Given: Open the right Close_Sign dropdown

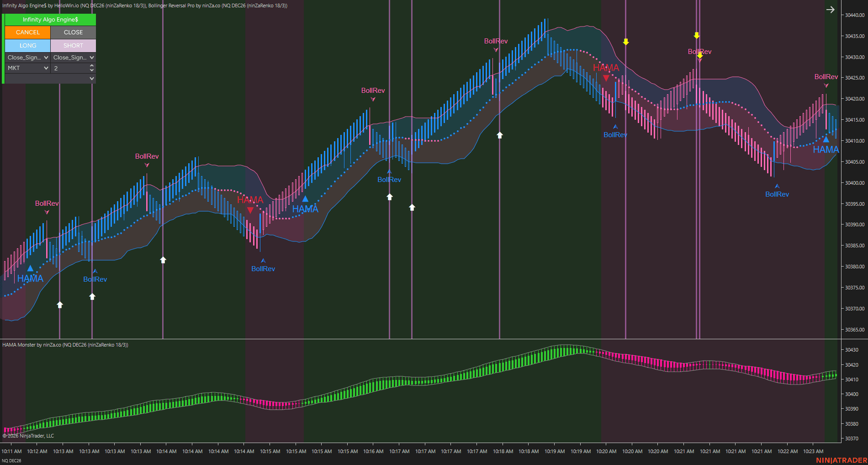Looking at the screenshot, I should [x=73, y=58].
